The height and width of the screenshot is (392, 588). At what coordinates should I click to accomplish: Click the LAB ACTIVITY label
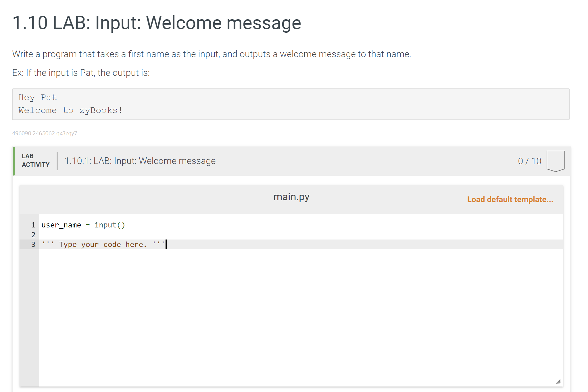(x=35, y=160)
